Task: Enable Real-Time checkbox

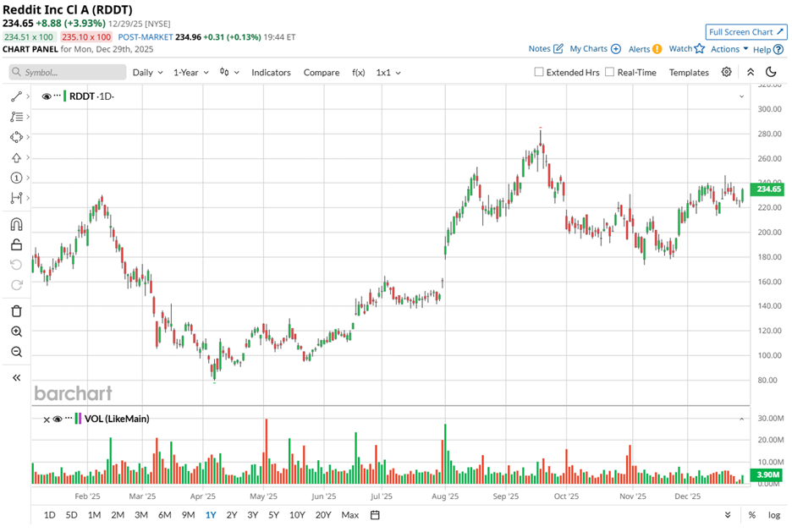Action: pos(610,72)
